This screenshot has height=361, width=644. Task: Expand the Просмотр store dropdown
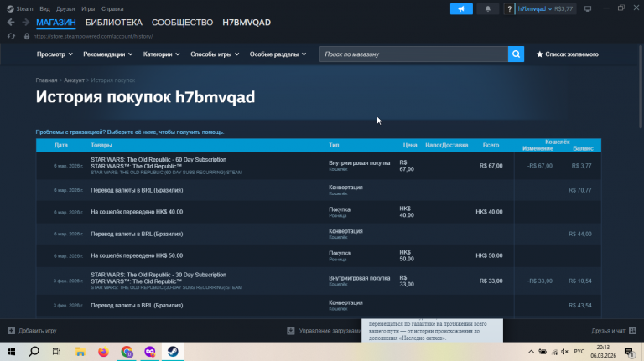55,54
